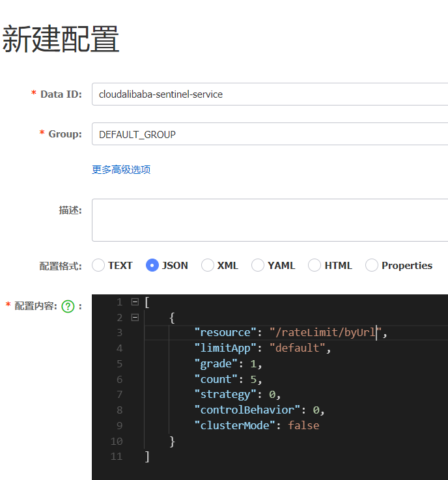The width and height of the screenshot is (448, 480).
Task: Click the clusterMode false value
Action: [303, 425]
